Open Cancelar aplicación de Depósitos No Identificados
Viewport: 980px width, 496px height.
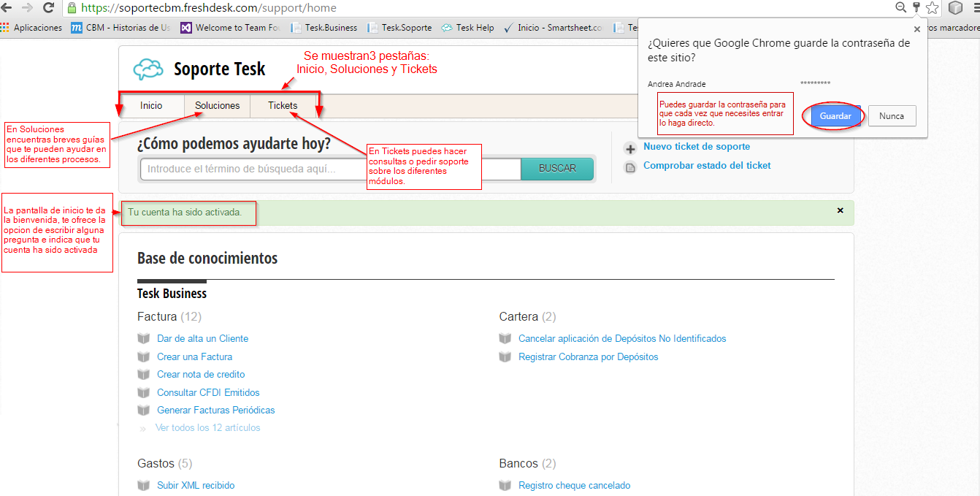(x=622, y=338)
